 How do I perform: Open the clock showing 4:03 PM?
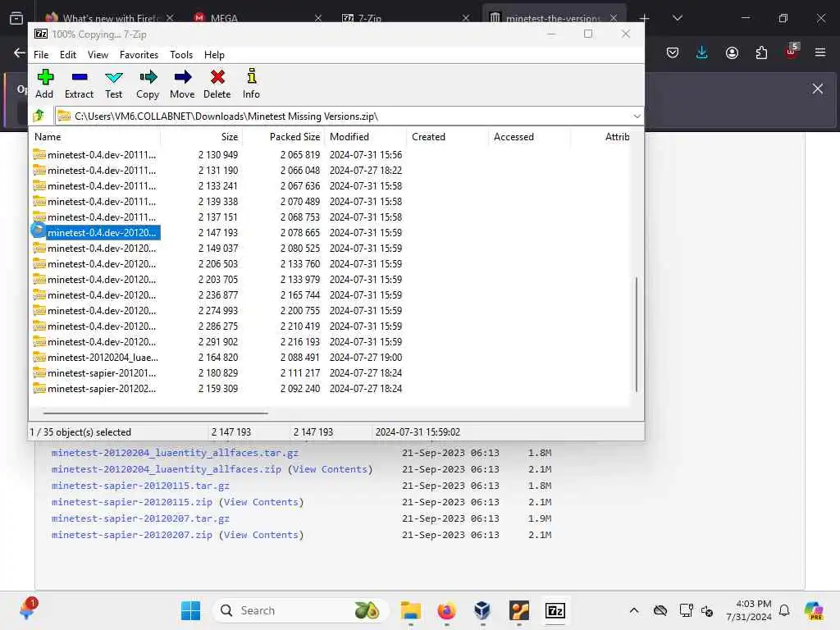[749, 610]
